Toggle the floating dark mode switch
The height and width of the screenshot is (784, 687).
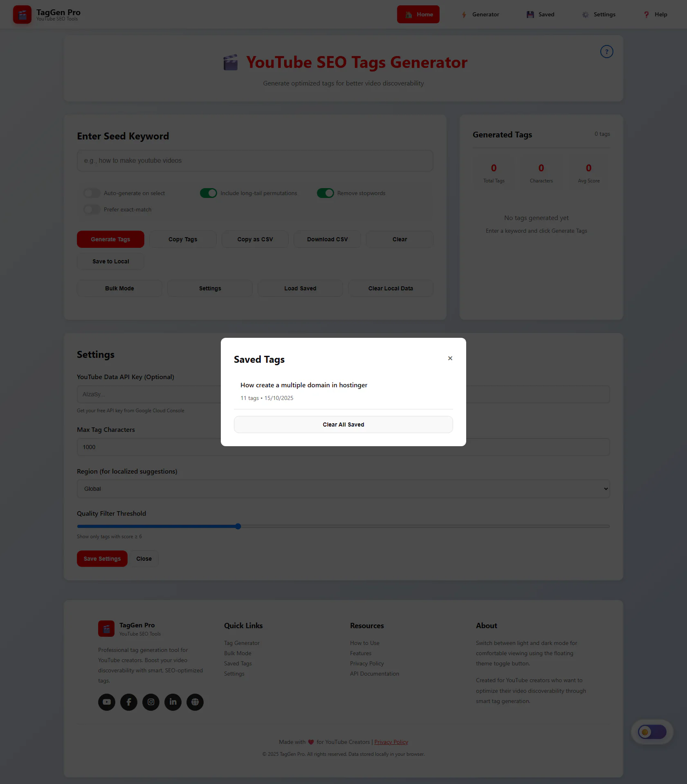point(652,732)
